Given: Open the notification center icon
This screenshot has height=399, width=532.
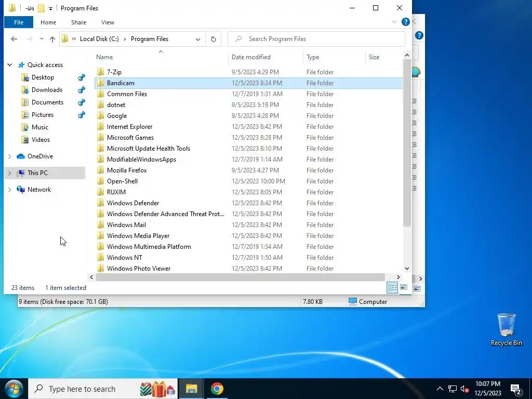Looking at the screenshot, I should [516, 389].
